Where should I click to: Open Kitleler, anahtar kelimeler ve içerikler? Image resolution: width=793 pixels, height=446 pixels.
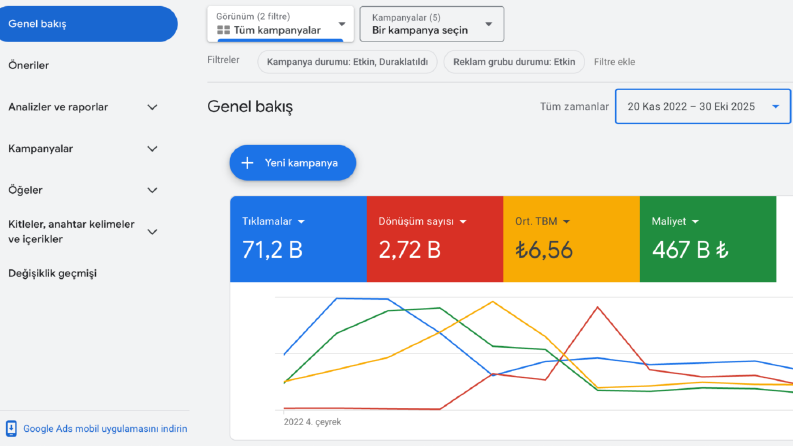click(x=71, y=232)
